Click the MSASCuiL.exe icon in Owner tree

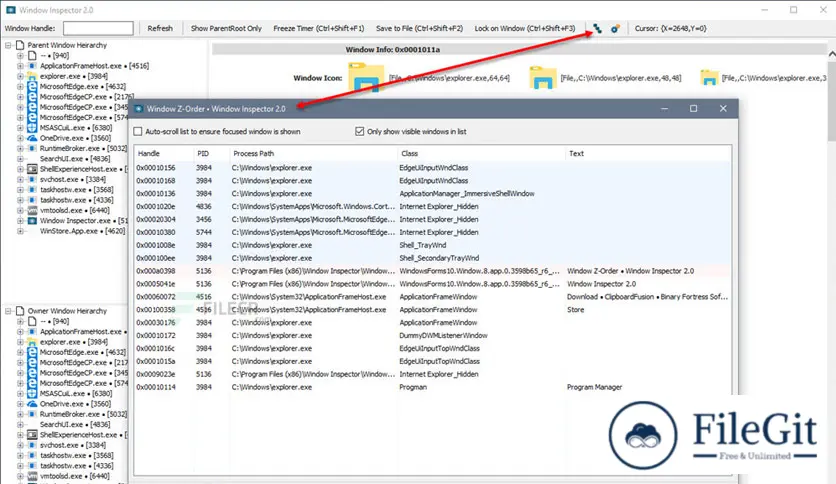[32, 393]
